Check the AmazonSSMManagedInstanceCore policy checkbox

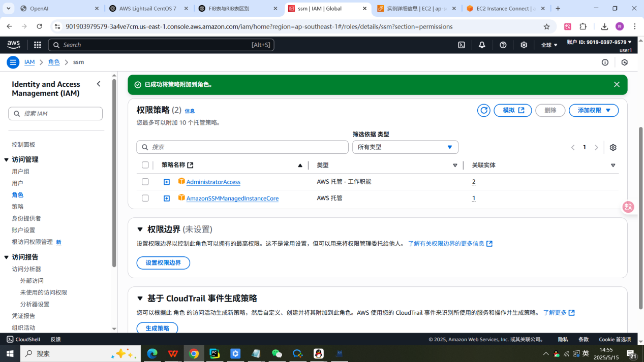coord(145,198)
